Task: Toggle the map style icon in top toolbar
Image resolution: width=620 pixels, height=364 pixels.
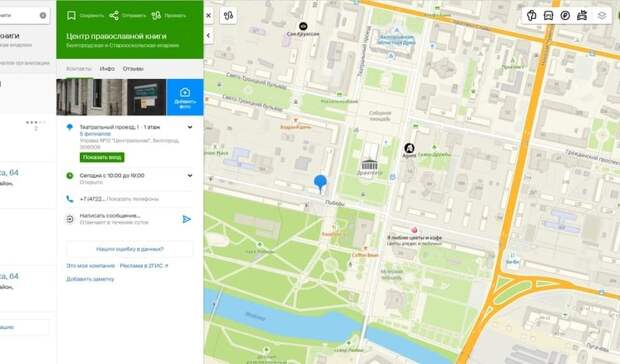Action: (532, 15)
